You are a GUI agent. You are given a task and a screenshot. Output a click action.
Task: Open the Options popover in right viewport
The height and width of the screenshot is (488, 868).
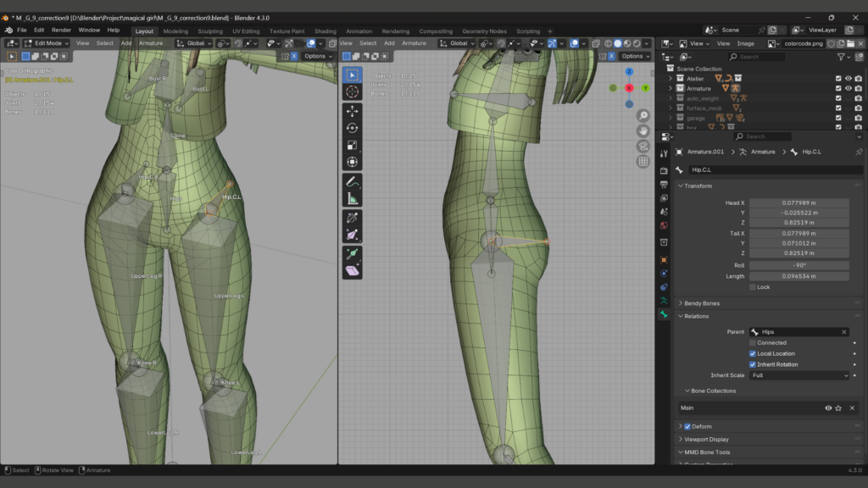[x=632, y=56]
